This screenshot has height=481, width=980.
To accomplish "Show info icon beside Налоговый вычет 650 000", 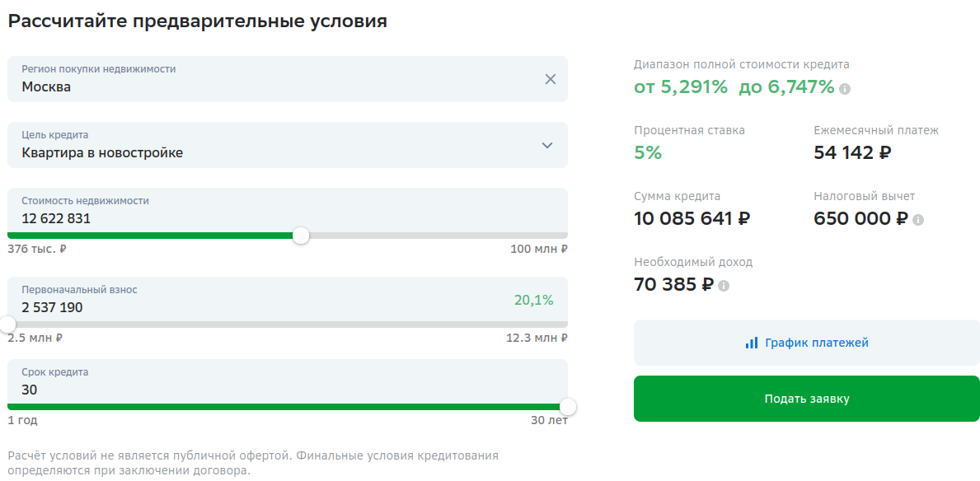I will 917,220.
